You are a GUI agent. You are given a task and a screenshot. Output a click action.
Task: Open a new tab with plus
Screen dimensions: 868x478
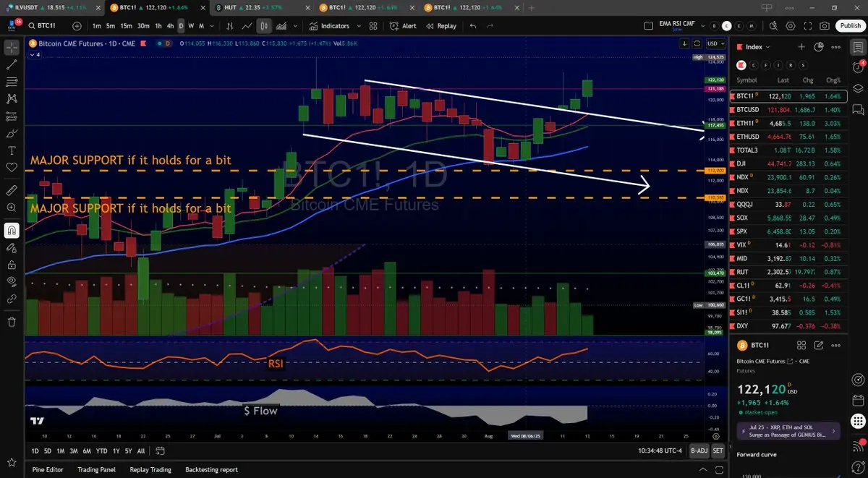[533, 7]
